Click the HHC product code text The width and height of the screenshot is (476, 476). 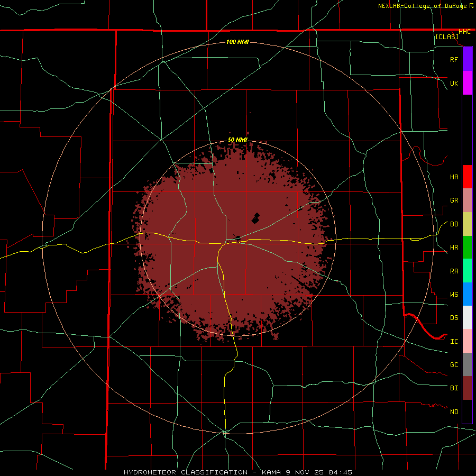pyautogui.click(x=464, y=32)
